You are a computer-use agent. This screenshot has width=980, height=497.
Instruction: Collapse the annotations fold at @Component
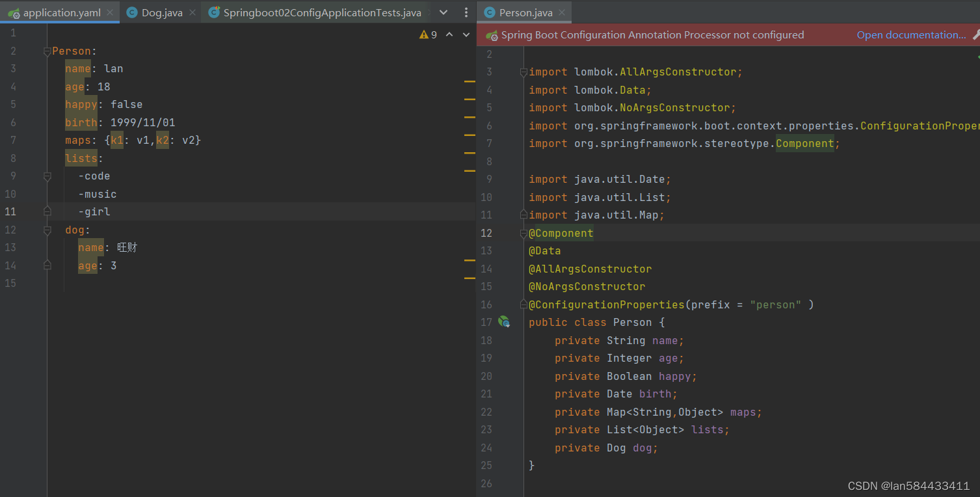523,232
